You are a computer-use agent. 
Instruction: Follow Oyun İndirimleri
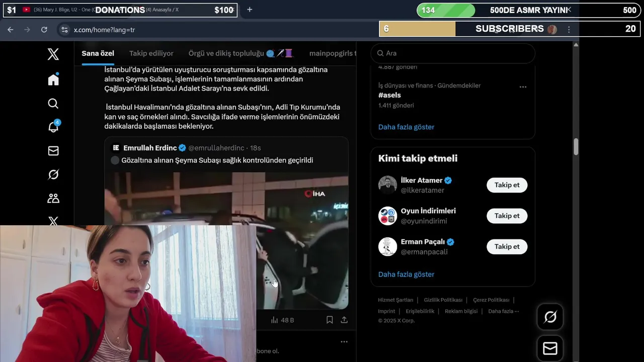pyautogui.click(x=507, y=216)
